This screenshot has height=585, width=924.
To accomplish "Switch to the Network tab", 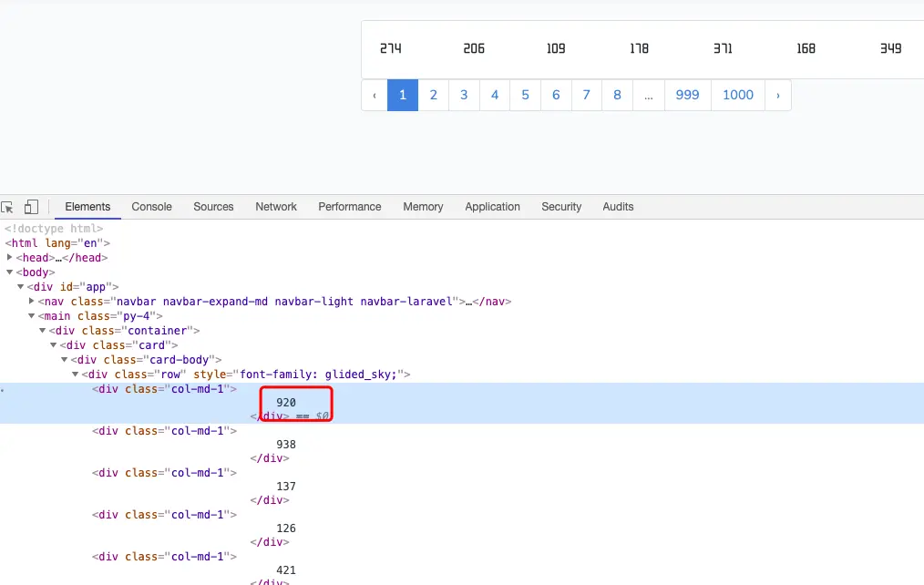I will 276,207.
